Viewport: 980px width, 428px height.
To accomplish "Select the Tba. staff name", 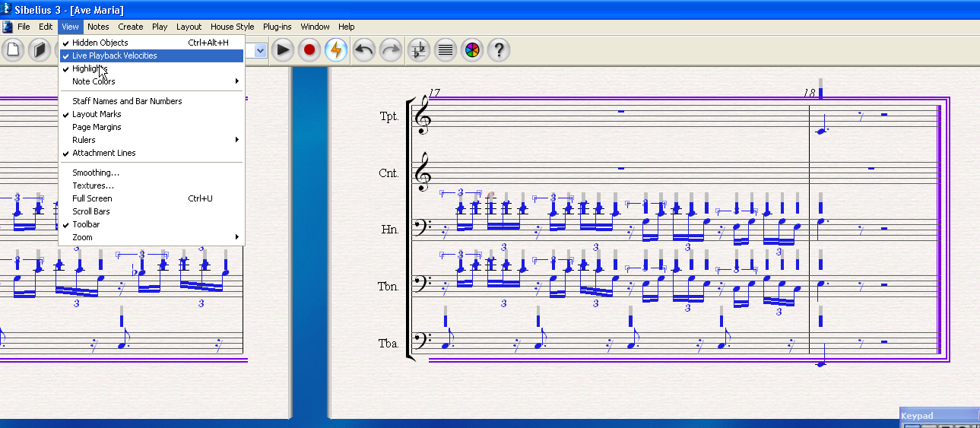I will 389,344.
